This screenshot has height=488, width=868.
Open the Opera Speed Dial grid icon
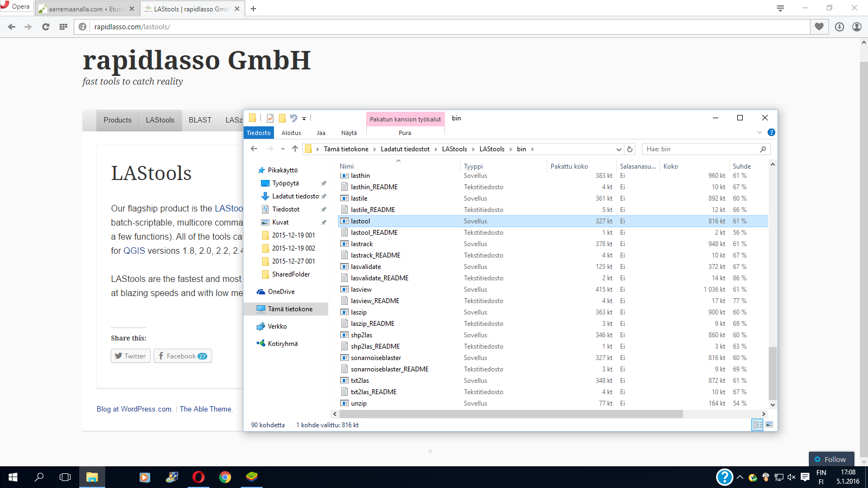(63, 27)
